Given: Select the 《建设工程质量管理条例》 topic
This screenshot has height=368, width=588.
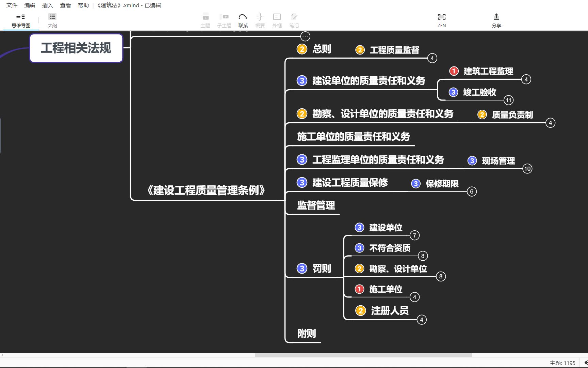Looking at the screenshot, I should pos(206,190).
